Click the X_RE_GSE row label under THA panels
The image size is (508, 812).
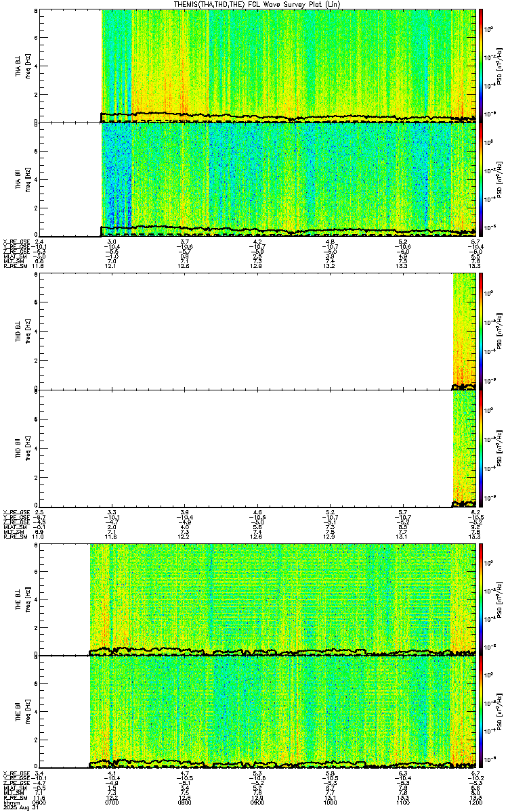coord(16,242)
